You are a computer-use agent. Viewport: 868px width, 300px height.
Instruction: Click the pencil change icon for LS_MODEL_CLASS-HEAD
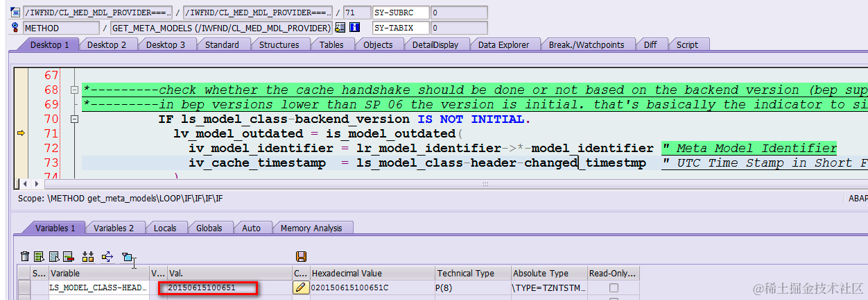[x=301, y=287]
